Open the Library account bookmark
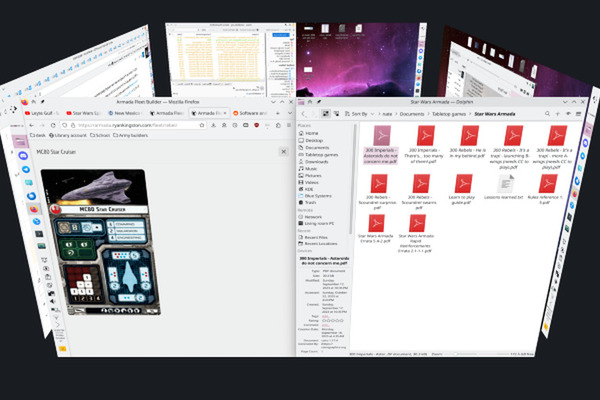Image resolution: width=600 pixels, height=400 pixels. pyautogui.click(x=67, y=135)
